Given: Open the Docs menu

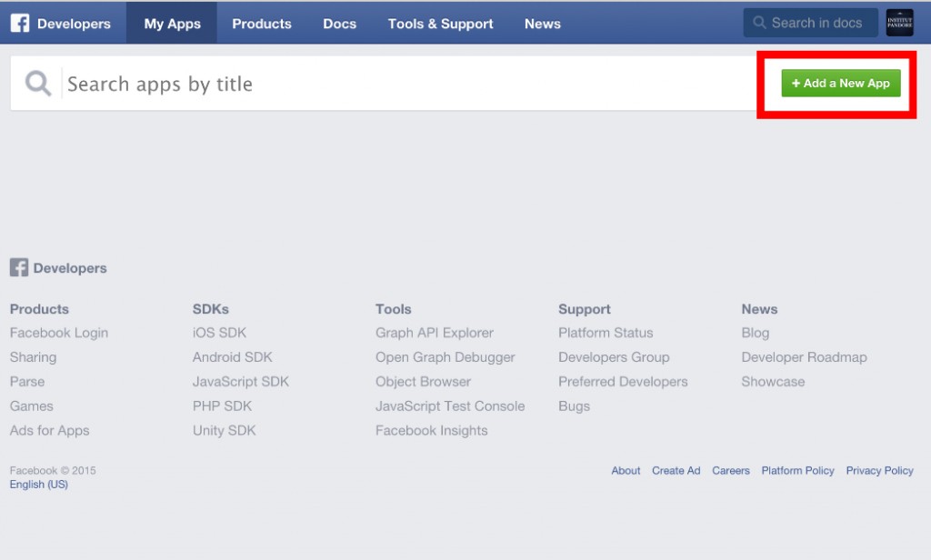Looking at the screenshot, I should coord(340,24).
